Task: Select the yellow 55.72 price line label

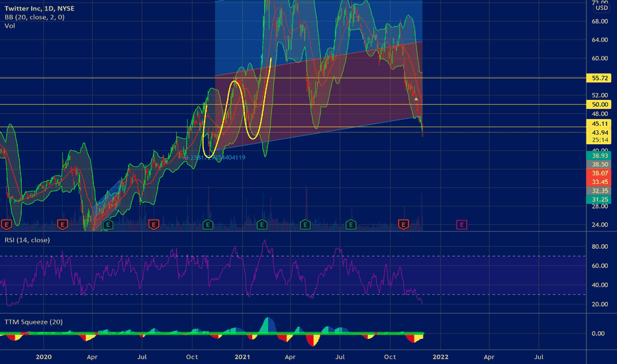Action: (599, 78)
